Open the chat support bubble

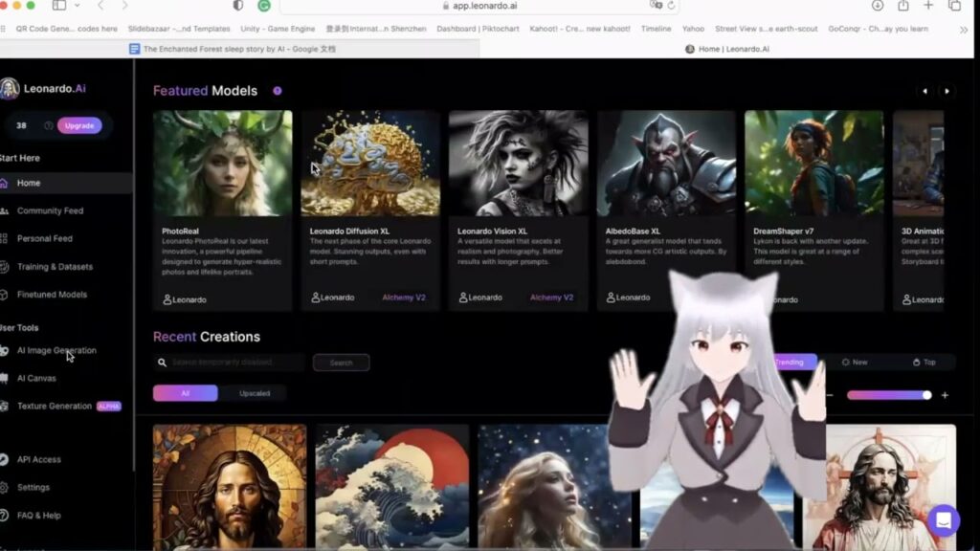[943, 519]
